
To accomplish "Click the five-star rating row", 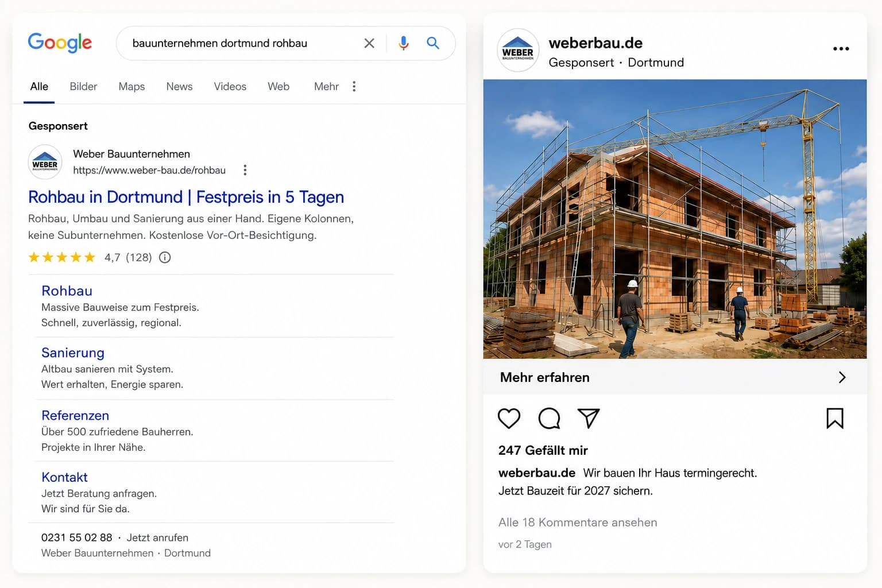I will tap(61, 257).
